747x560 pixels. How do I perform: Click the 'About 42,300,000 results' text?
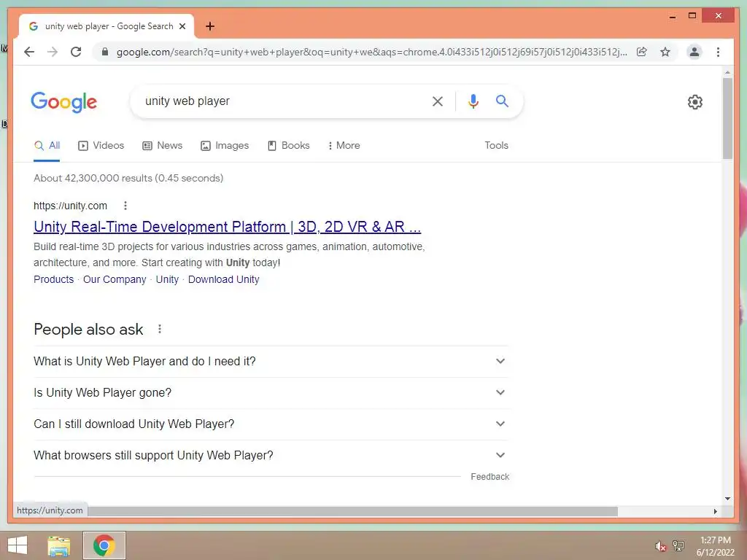pos(128,178)
